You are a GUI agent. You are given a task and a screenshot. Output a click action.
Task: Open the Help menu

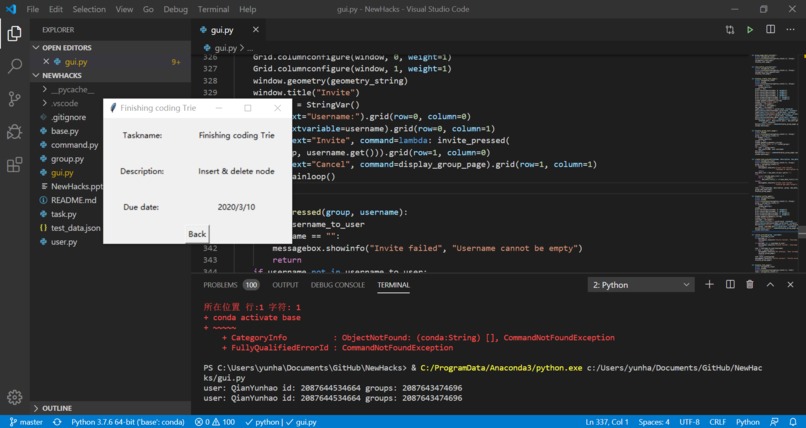click(x=247, y=9)
